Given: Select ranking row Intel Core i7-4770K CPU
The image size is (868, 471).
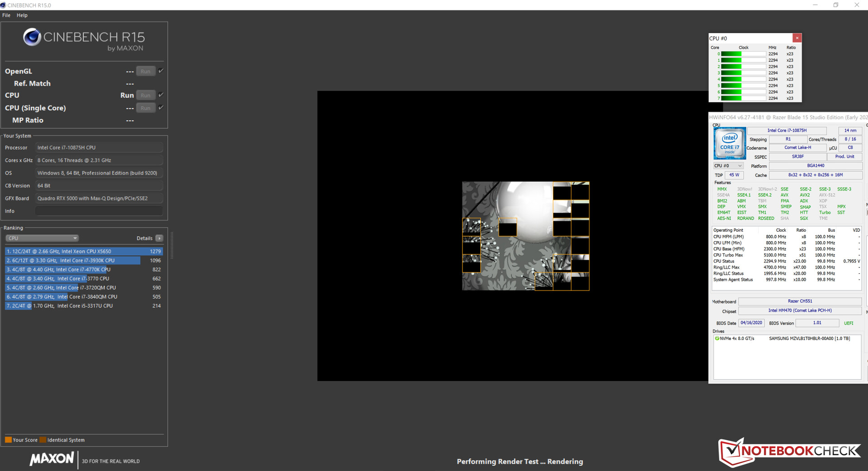Looking at the screenshot, I should point(84,270).
